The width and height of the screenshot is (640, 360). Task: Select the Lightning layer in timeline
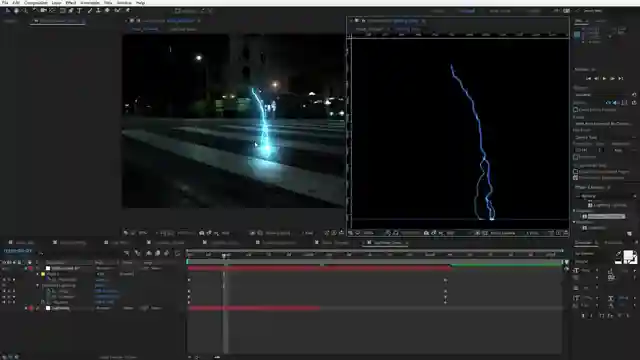click(x=61, y=308)
